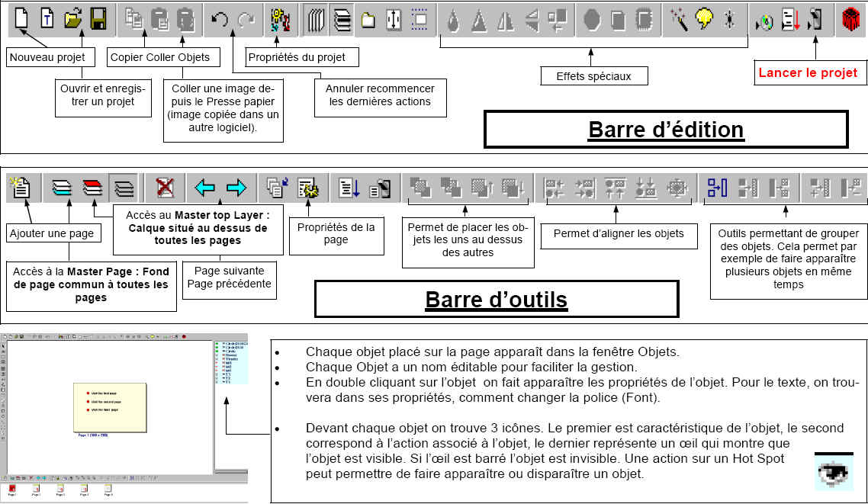
Task: Apply the water drop special effect
Action: tap(453, 21)
